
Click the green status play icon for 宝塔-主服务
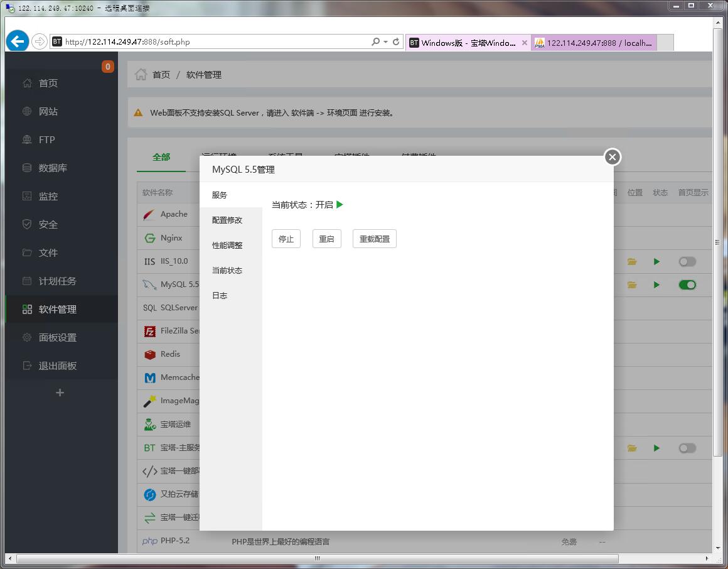click(656, 448)
